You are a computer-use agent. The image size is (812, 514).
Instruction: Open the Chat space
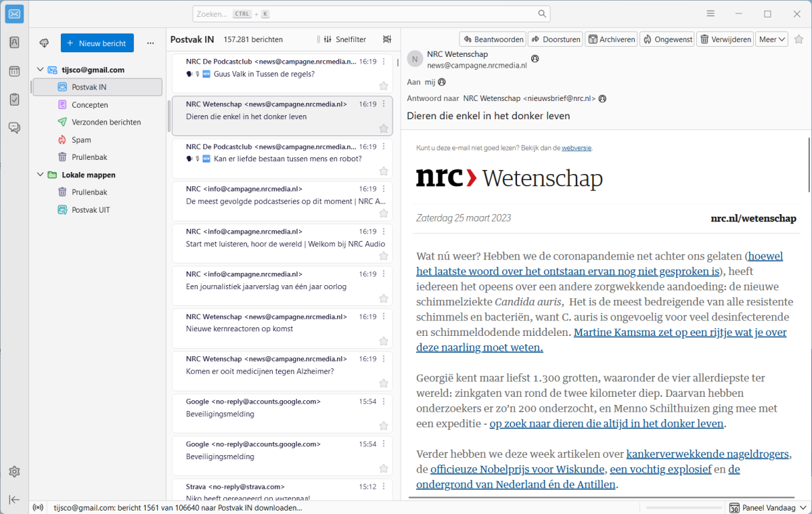[14, 127]
